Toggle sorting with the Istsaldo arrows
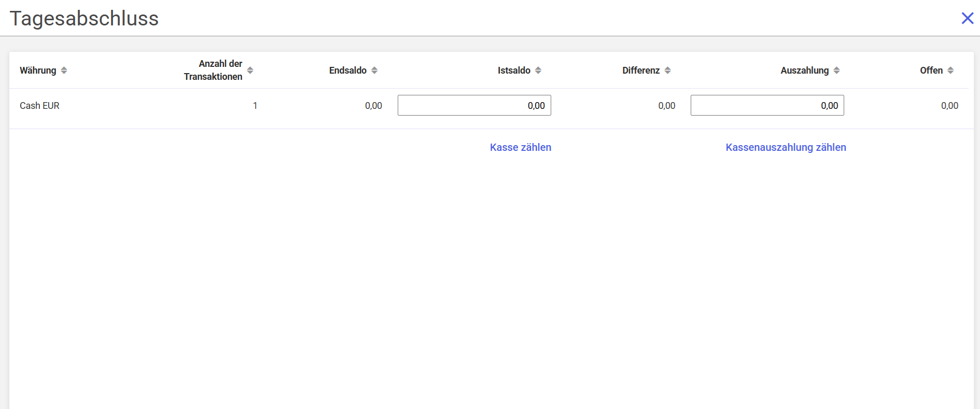 (538, 70)
